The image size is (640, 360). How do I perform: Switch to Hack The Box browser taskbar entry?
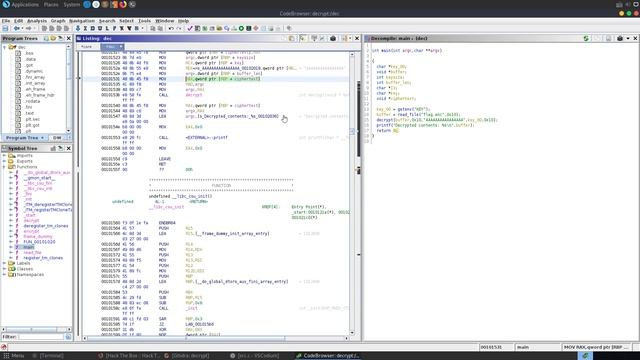(x=129, y=356)
